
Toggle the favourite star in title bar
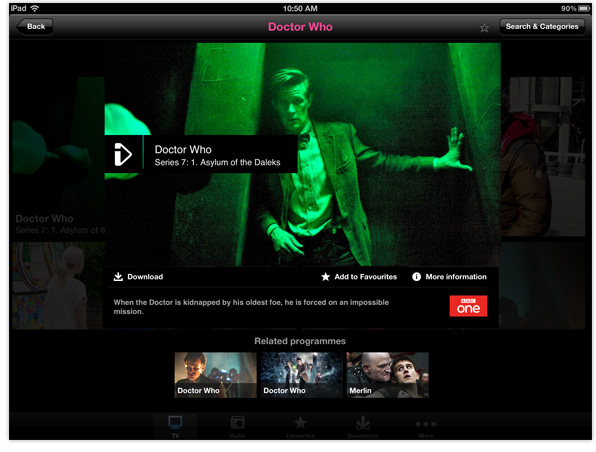tap(484, 28)
